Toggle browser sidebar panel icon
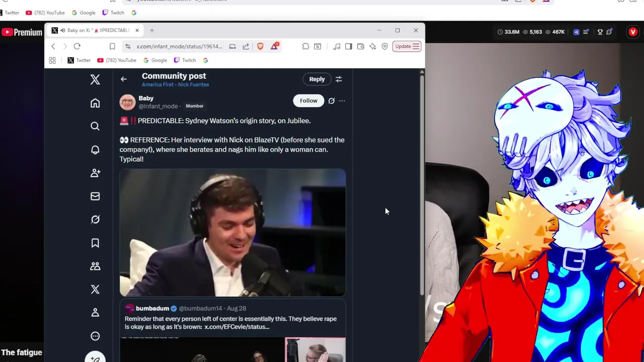The height and width of the screenshot is (362, 644). point(349,46)
